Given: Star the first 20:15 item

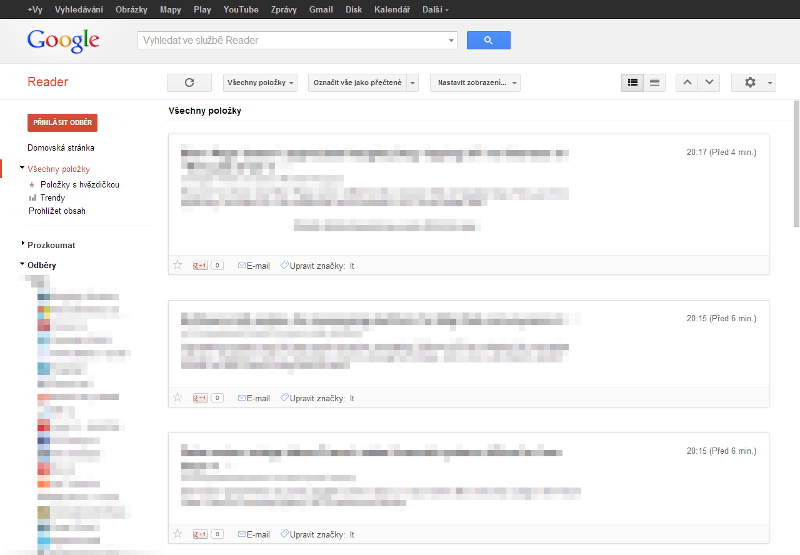Looking at the screenshot, I should tap(178, 397).
